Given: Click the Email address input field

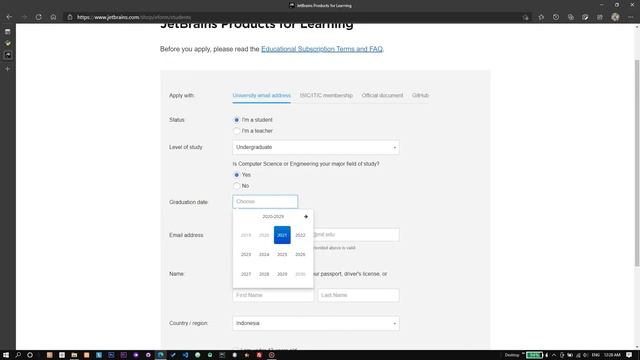Looking at the screenshot, I should pos(356,235).
